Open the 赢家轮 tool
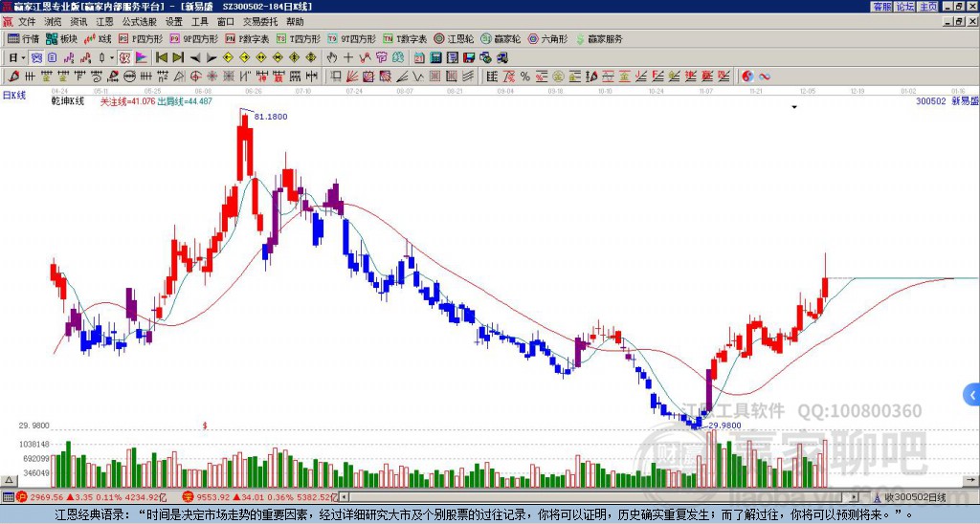The height and width of the screenshot is (524, 980). [x=501, y=38]
